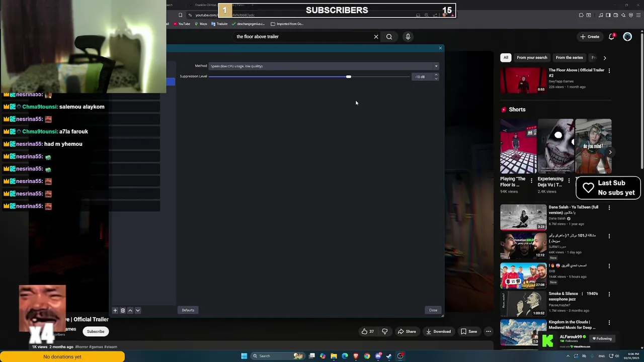Open Steam from the taskbar
Screen dimensions: 644x362
pyautogui.click(x=389, y=356)
